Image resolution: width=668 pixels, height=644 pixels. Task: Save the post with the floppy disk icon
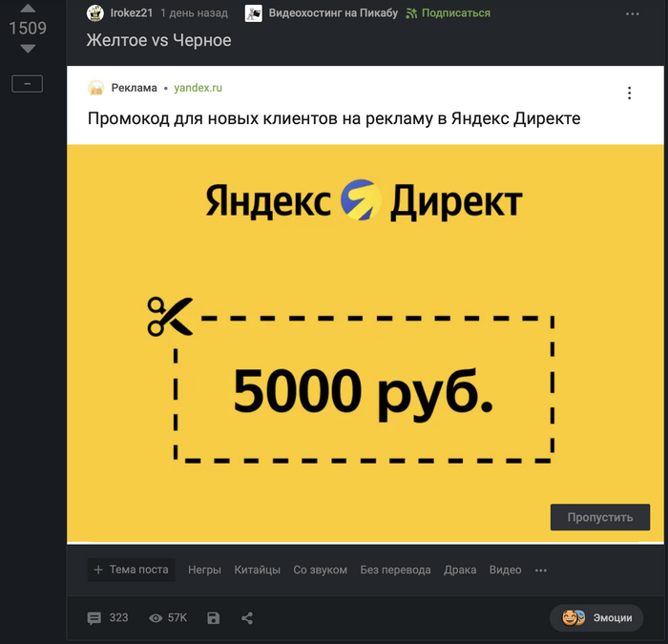[214, 618]
